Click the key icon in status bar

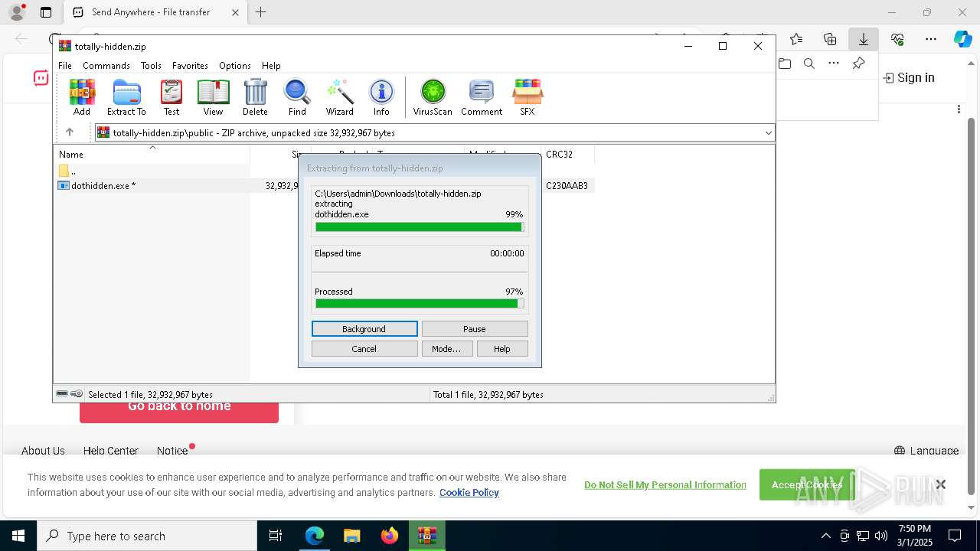(77, 394)
